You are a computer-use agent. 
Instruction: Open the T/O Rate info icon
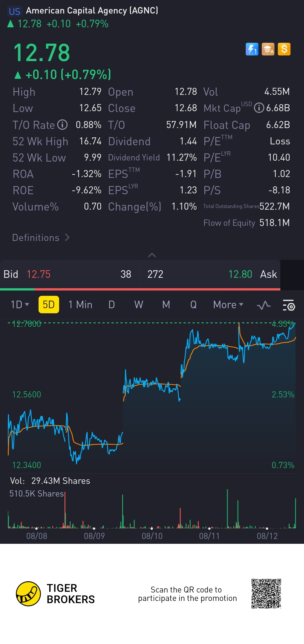click(62, 125)
